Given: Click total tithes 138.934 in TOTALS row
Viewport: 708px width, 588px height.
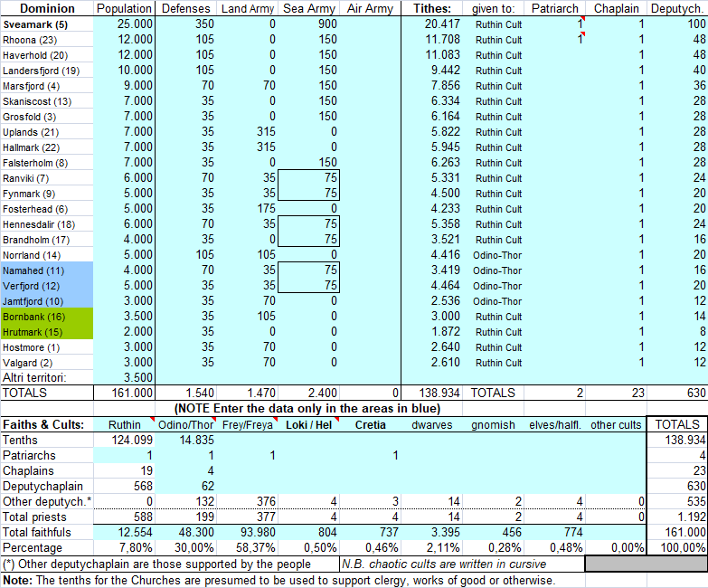Looking at the screenshot, I should click(432, 393).
